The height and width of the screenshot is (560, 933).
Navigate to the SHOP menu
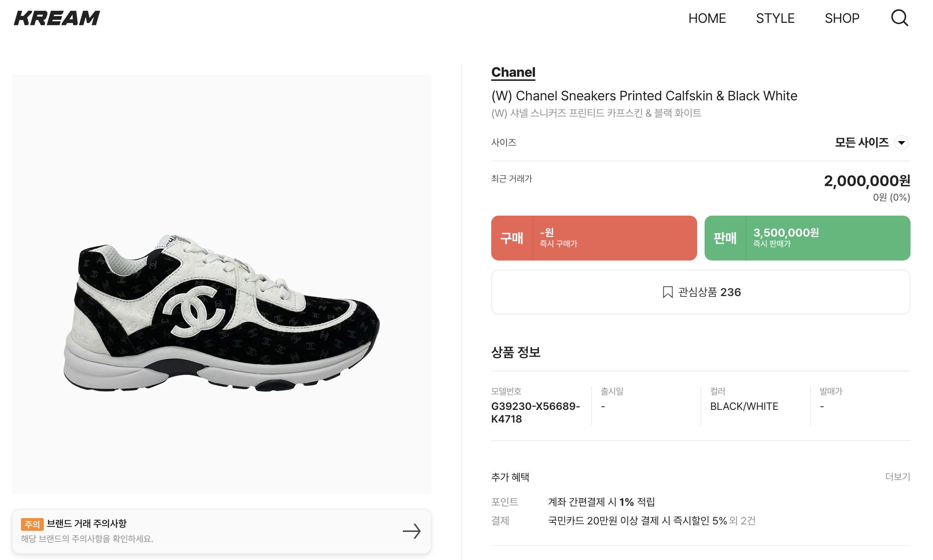pyautogui.click(x=842, y=18)
